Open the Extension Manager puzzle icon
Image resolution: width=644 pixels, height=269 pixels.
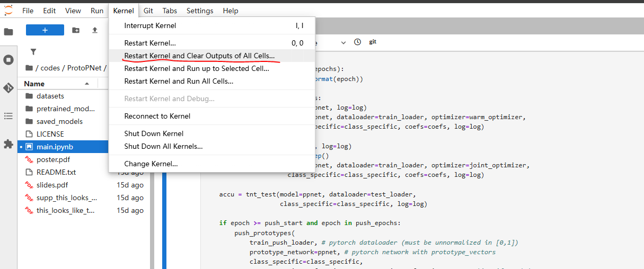click(x=8, y=144)
